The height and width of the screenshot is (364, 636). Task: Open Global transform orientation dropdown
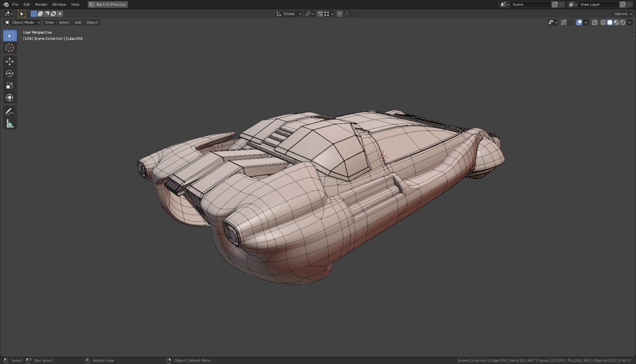(289, 14)
